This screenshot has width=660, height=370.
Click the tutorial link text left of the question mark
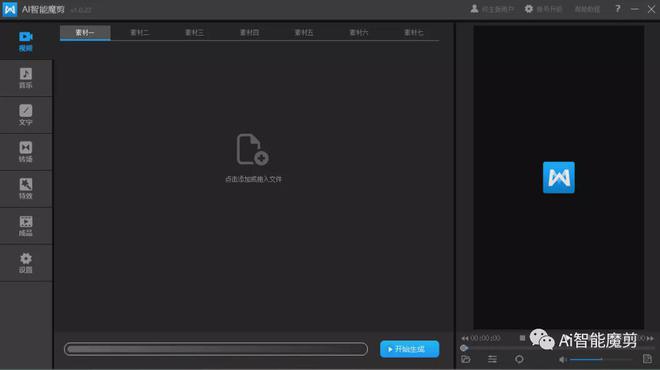[x=587, y=9]
